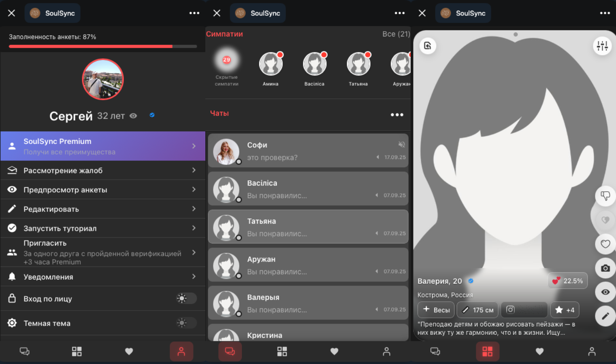
Task: Open three-dot menu on the Валерия card screen header
Action: 605,13
